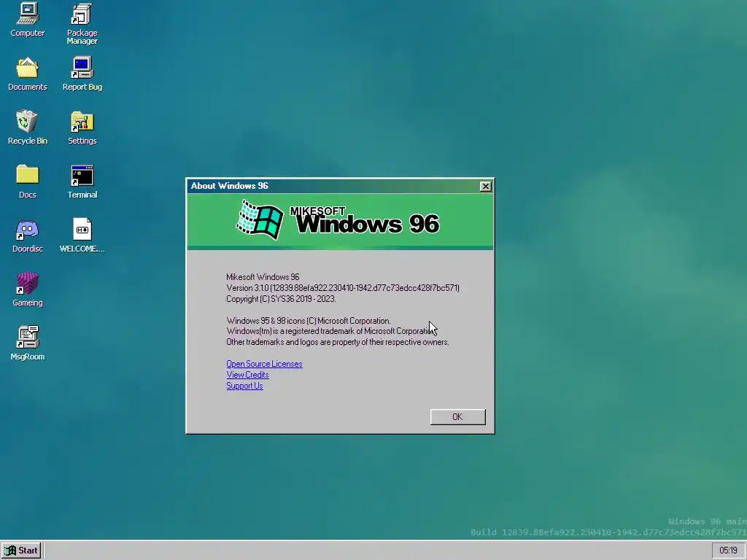This screenshot has width=747, height=560.
Task: Click the taskbar clock showing 05:19
Action: click(728, 551)
